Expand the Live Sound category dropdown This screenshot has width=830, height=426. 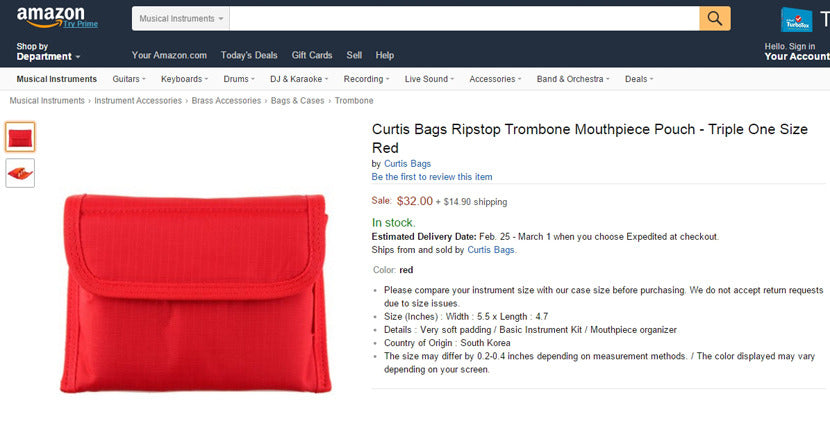pyautogui.click(x=430, y=79)
